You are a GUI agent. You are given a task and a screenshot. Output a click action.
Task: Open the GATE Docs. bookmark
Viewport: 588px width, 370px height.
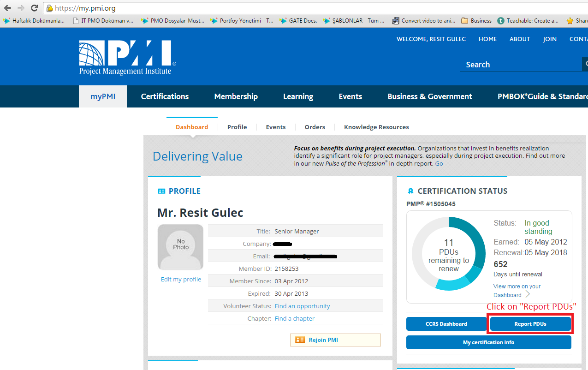pos(298,21)
